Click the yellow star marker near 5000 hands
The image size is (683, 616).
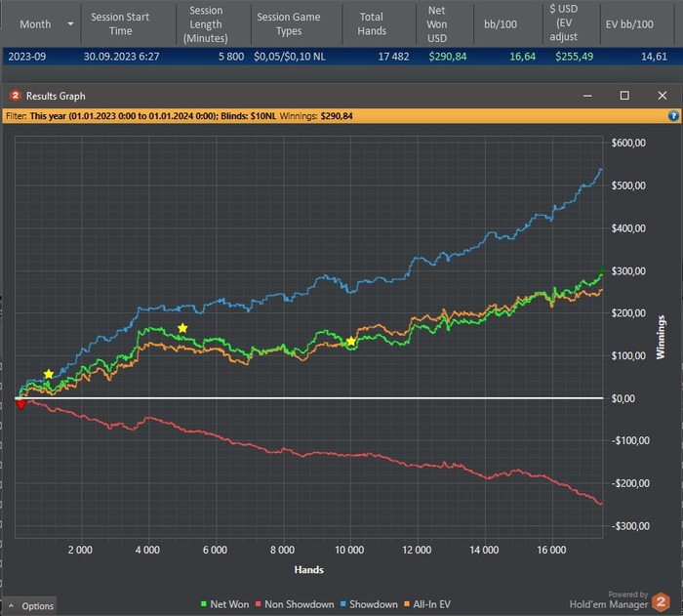(x=182, y=328)
